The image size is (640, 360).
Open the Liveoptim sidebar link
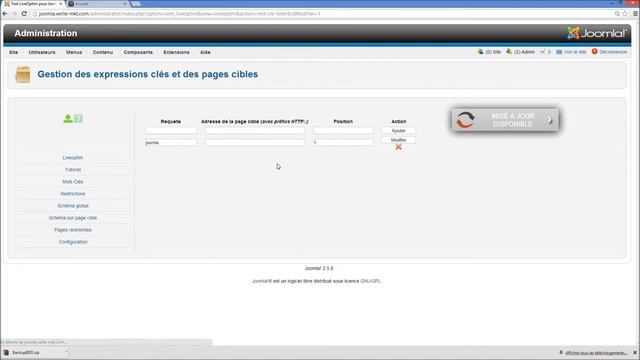[73, 158]
